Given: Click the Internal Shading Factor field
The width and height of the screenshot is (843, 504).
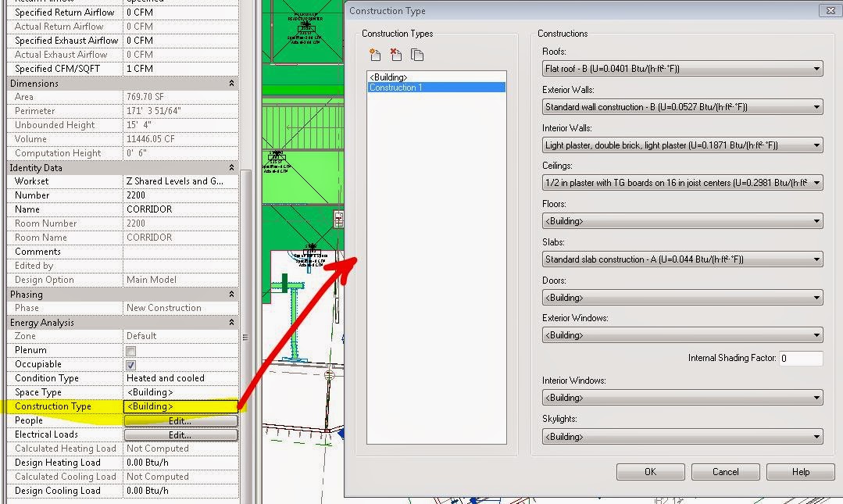Looking at the screenshot, I should point(802,358).
